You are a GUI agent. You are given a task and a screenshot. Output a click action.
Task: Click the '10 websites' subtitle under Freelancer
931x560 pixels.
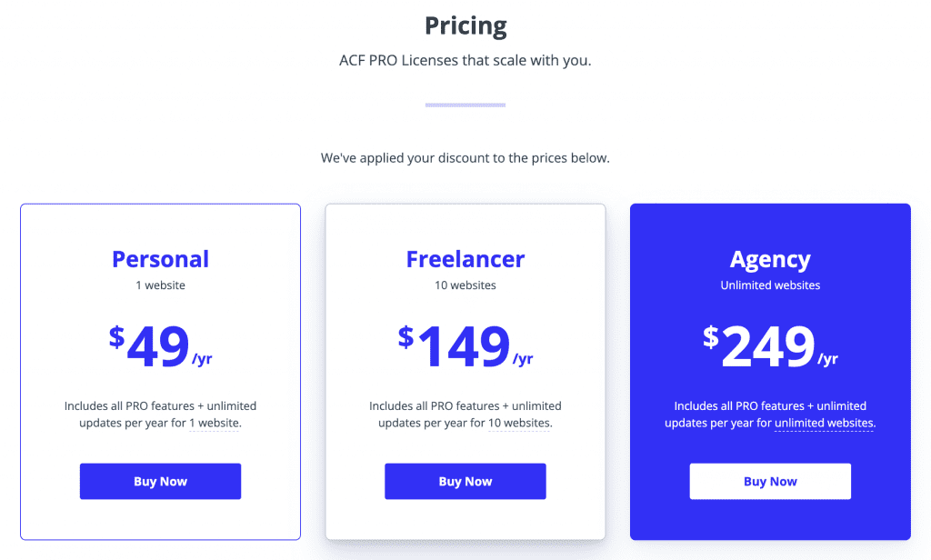[x=465, y=285]
